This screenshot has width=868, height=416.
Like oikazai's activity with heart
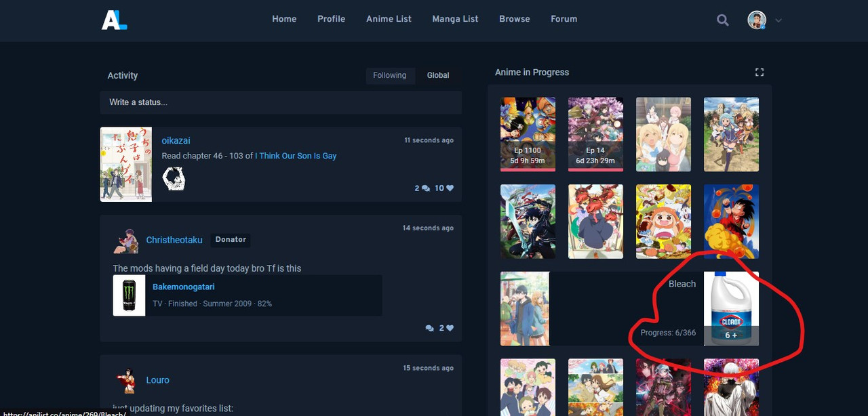(444, 188)
